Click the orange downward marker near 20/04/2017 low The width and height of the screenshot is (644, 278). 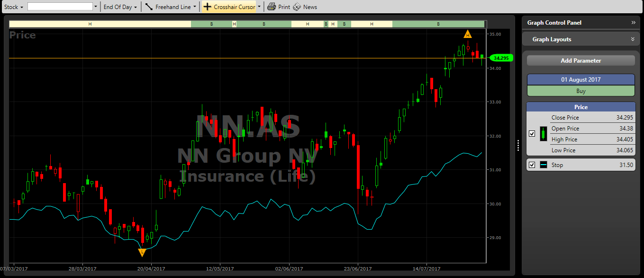click(142, 252)
